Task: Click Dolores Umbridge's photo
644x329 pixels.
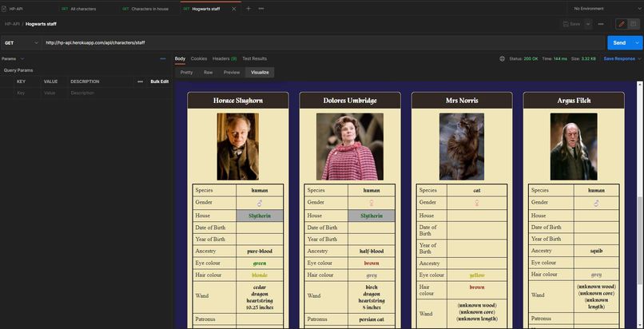Action: click(350, 146)
